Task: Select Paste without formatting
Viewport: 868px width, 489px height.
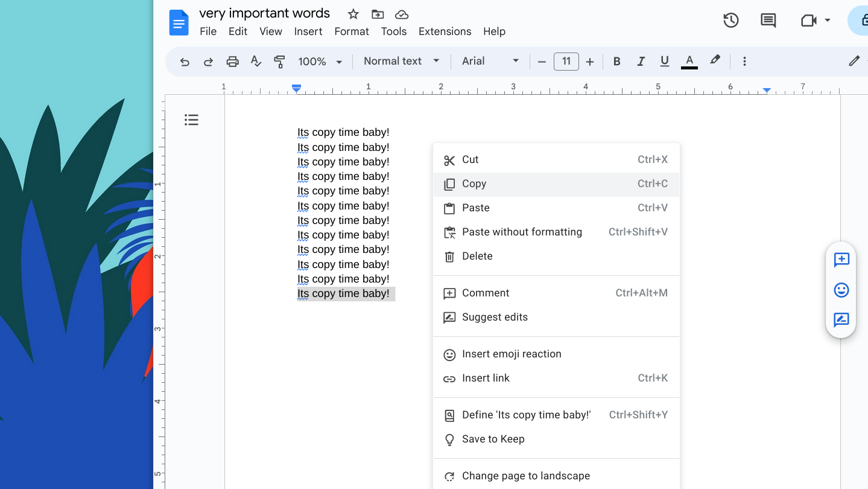Action: pos(556,232)
